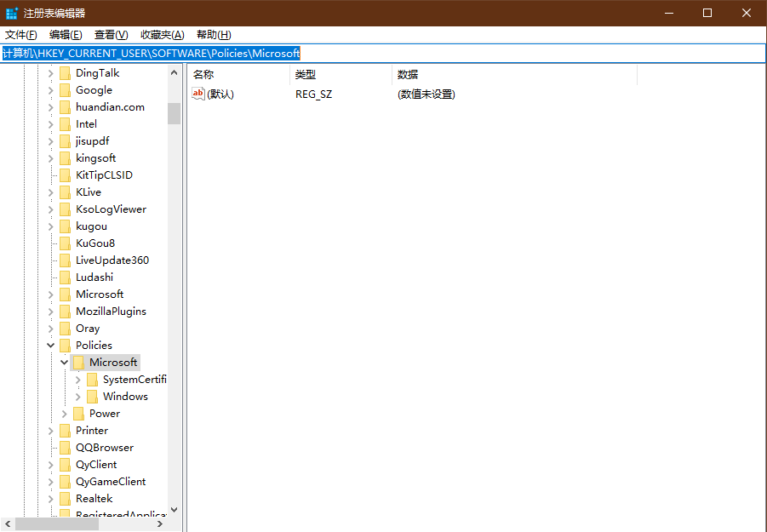Click the registry path address bar
Image resolution: width=767 pixels, height=532 pixels.
[x=383, y=54]
